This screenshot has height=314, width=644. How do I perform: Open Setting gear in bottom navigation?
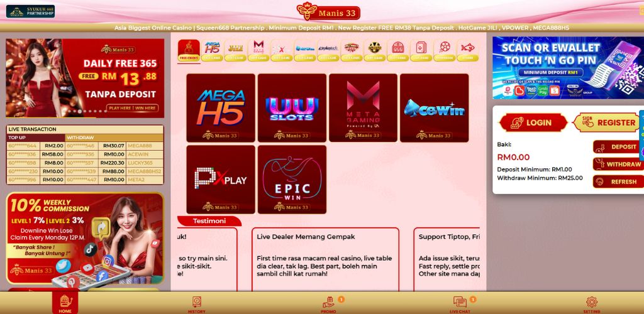click(591, 305)
